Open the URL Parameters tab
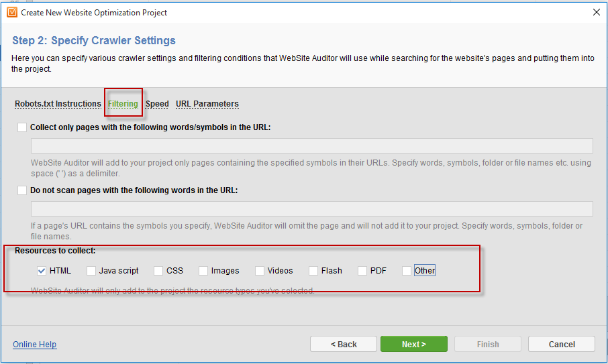 click(207, 104)
